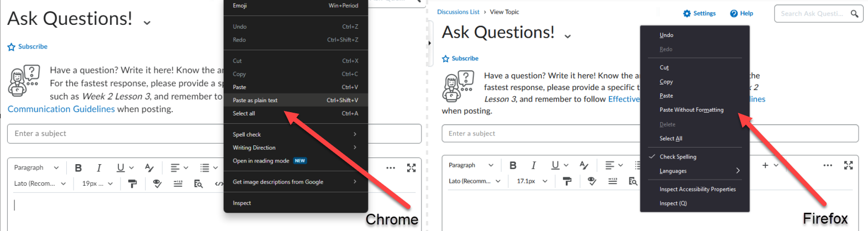Viewport: 868px width, 231px height.
Task: Open word count in the Chrome editor
Action: (178, 183)
